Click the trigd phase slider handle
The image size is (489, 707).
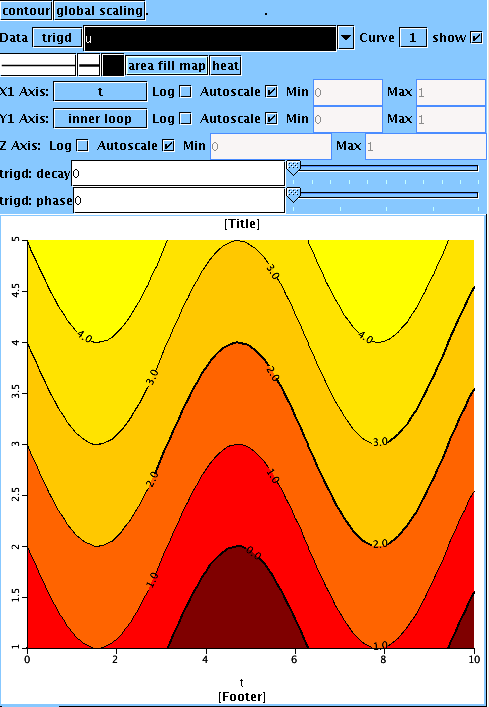coord(293,196)
